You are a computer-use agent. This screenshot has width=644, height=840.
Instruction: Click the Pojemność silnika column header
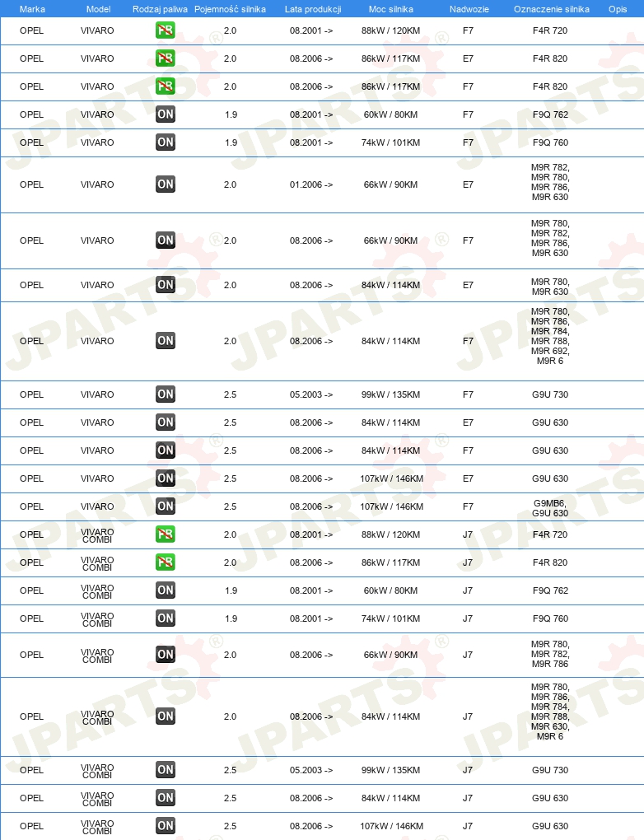point(230,9)
